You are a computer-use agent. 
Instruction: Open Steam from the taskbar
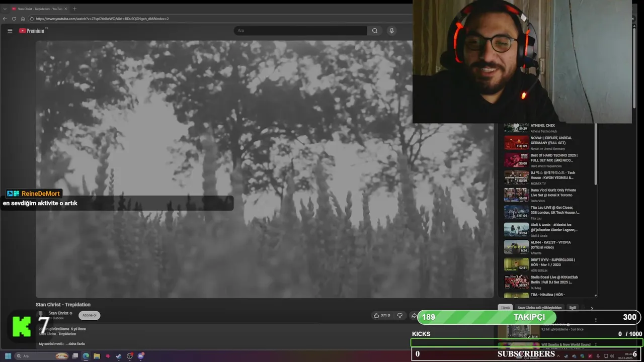pos(118,356)
